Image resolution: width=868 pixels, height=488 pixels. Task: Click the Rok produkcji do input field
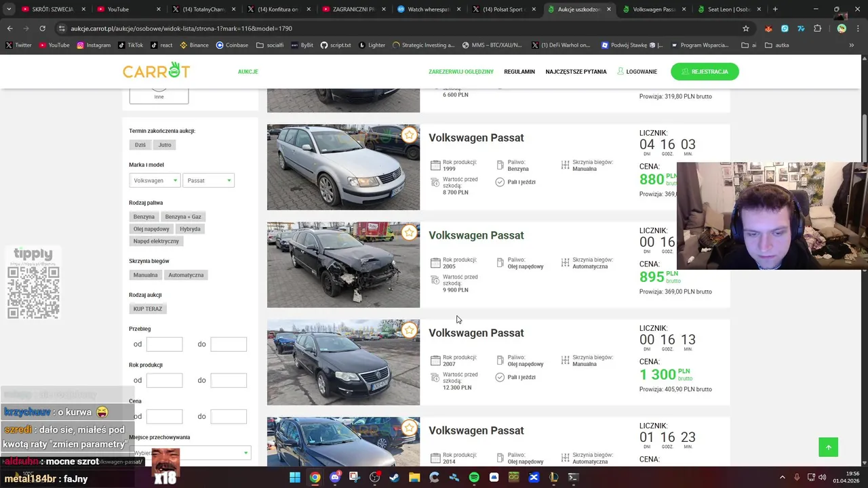click(x=229, y=380)
